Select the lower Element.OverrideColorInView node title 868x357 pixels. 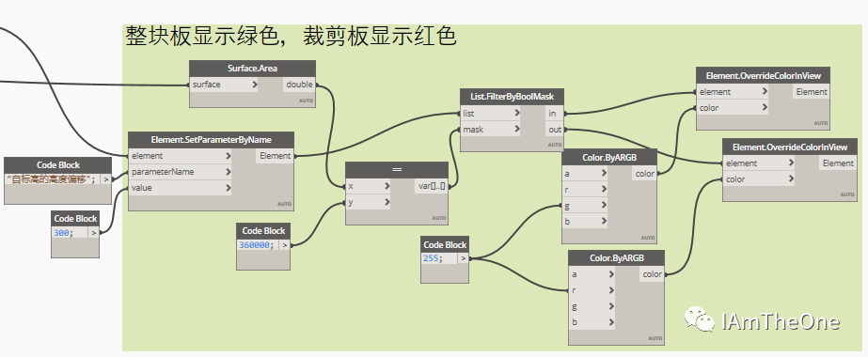point(789,147)
